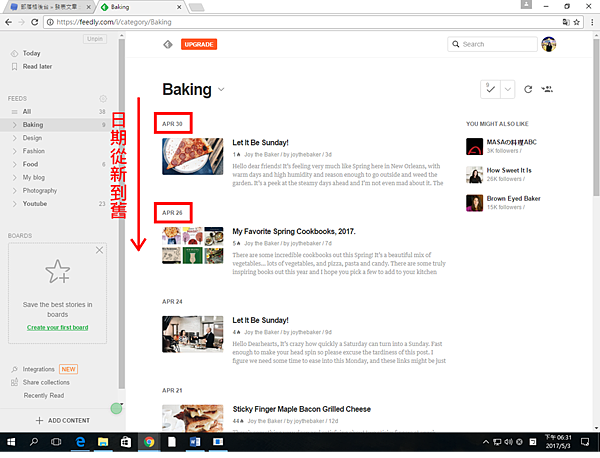Open Sticky Finger Maple Bacon Grilled Cheese article
Image resolution: width=600 pixels, height=458 pixels.
302,409
